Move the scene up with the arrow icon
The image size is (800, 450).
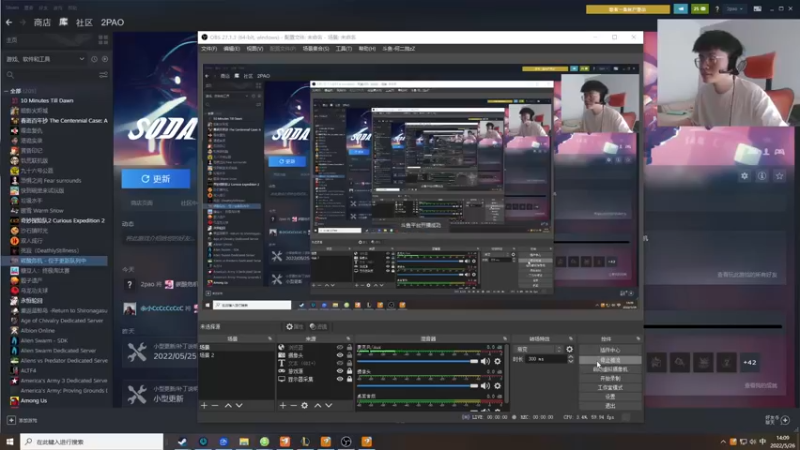(228, 406)
